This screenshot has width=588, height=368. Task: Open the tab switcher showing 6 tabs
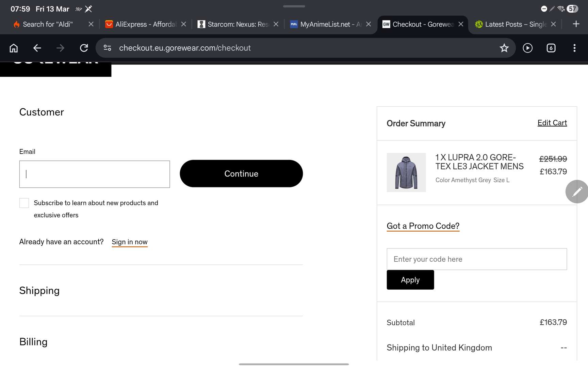(551, 48)
